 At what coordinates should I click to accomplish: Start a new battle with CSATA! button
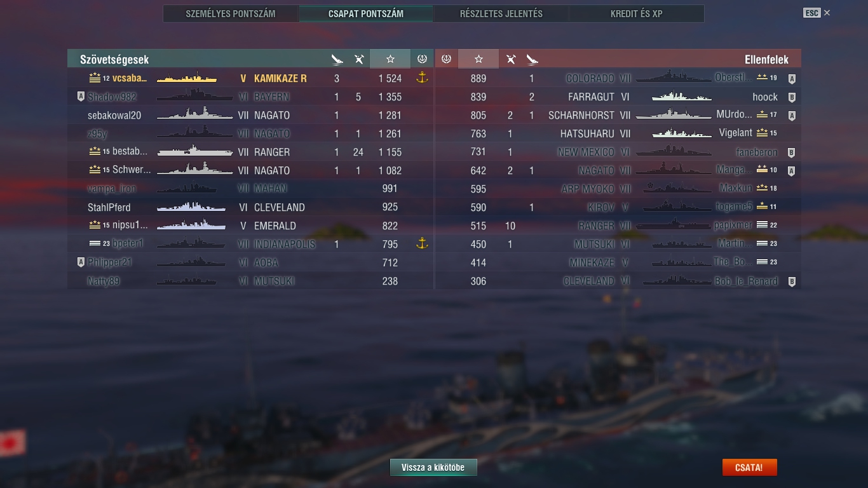[x=749, y=467]
